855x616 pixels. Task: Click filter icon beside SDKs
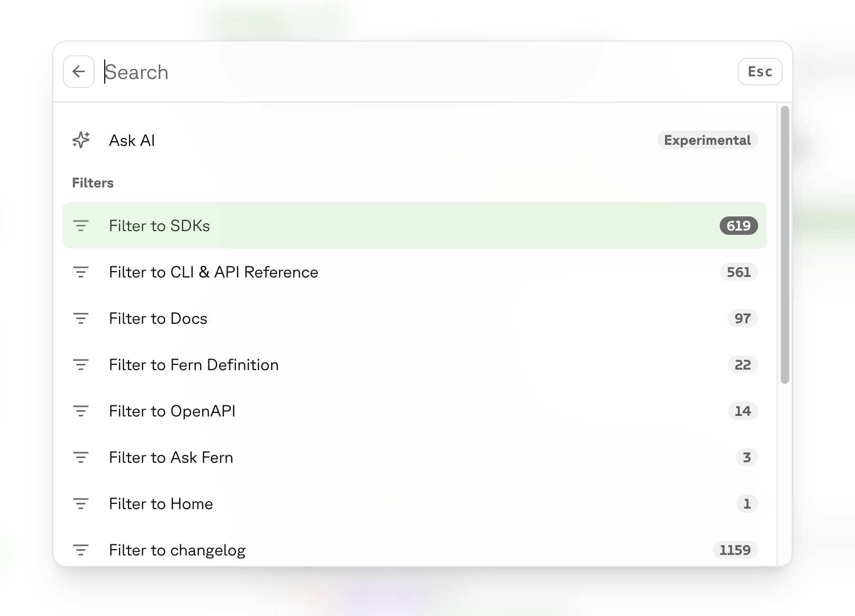click(x=81, y=226)
